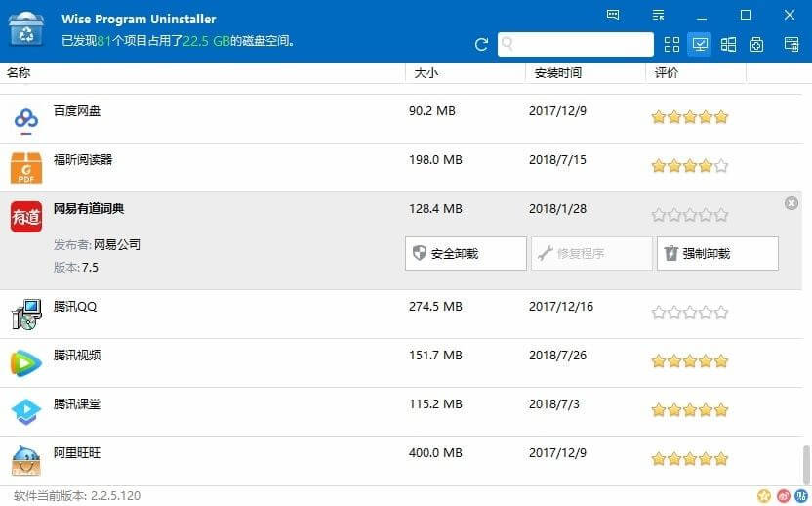Click the window-with-trash icon in toolbar
812x506 pixels.
pyautogui.click(x=790, y=44)
